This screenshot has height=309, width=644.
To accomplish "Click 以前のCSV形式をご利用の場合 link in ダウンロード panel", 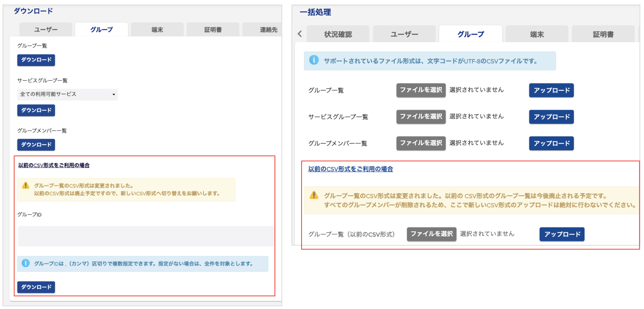I will [x=54, y=165].
